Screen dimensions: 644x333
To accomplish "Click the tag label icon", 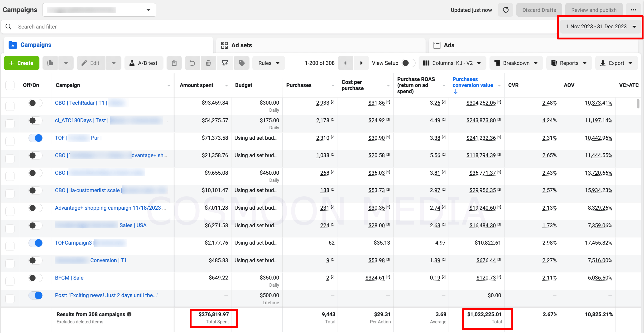I will point(241,63).
